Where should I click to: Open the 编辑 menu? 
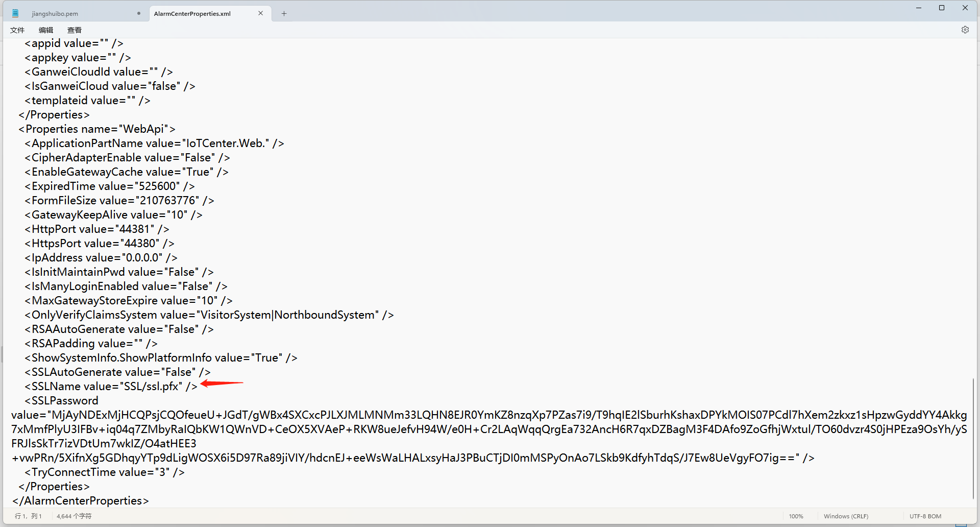coord(46,30)
